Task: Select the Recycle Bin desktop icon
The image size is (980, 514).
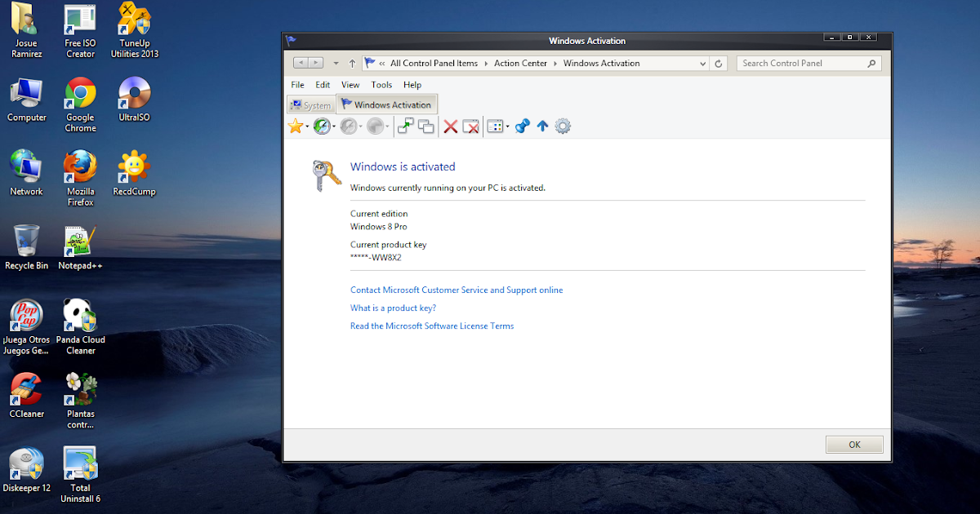Action: pos(26,248)
